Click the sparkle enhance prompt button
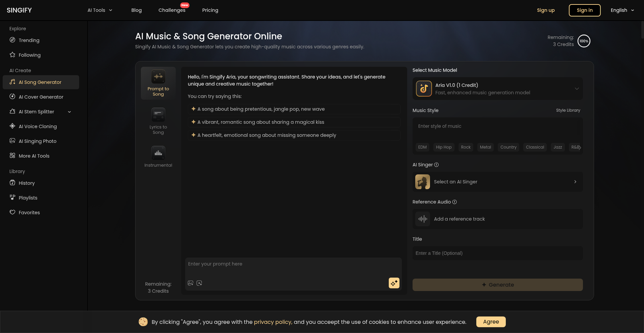 pyautogui.click(x=394, y=283)
